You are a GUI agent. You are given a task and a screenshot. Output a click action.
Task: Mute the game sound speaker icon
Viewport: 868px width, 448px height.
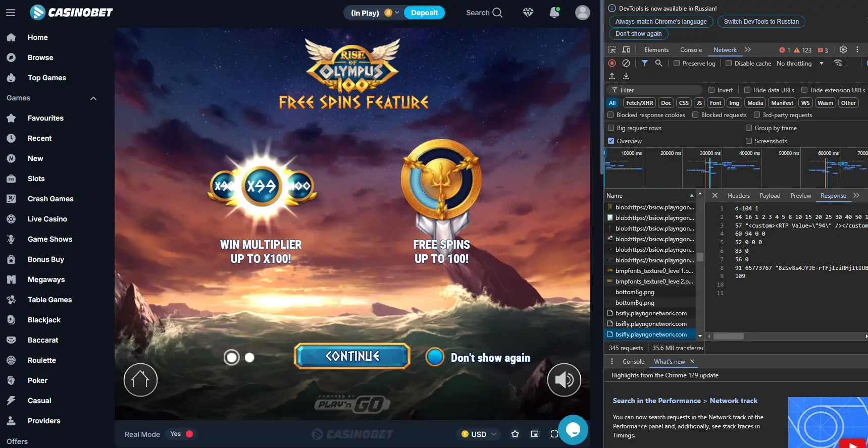[564, 380]
